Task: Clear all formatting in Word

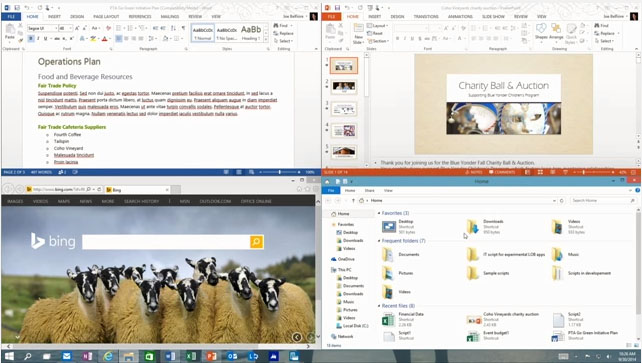Action: coord(109,28)
